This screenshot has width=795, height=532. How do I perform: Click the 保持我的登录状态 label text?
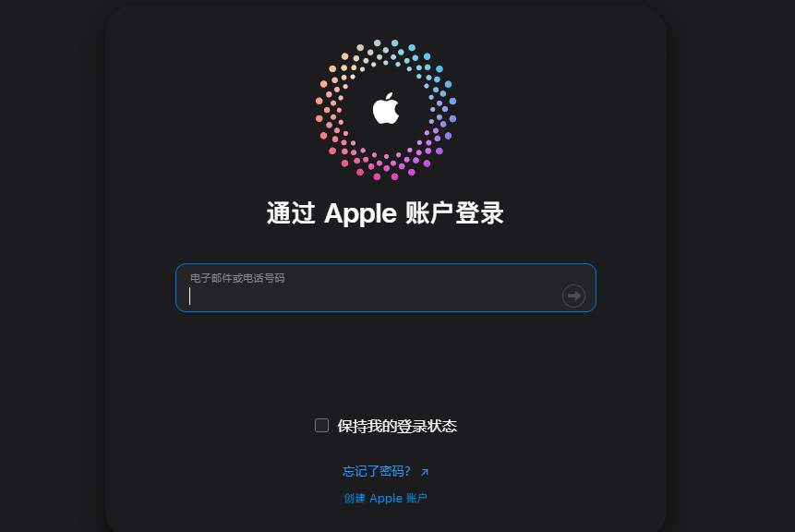(x=397, y=426)
